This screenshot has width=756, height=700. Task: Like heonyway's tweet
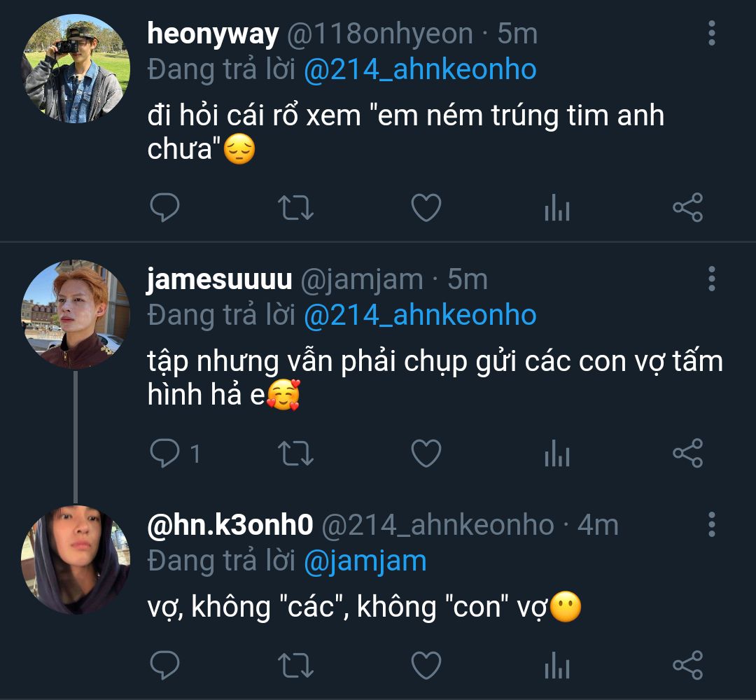(x=426, y=208)
